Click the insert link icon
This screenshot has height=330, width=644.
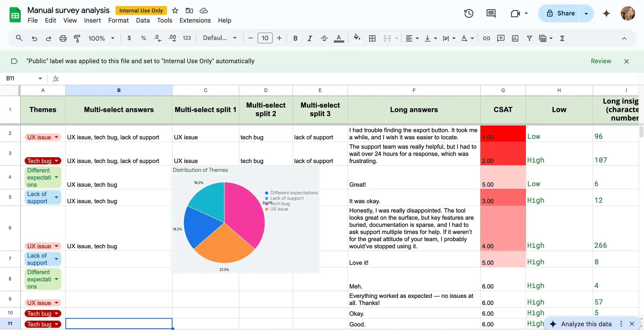486,38
